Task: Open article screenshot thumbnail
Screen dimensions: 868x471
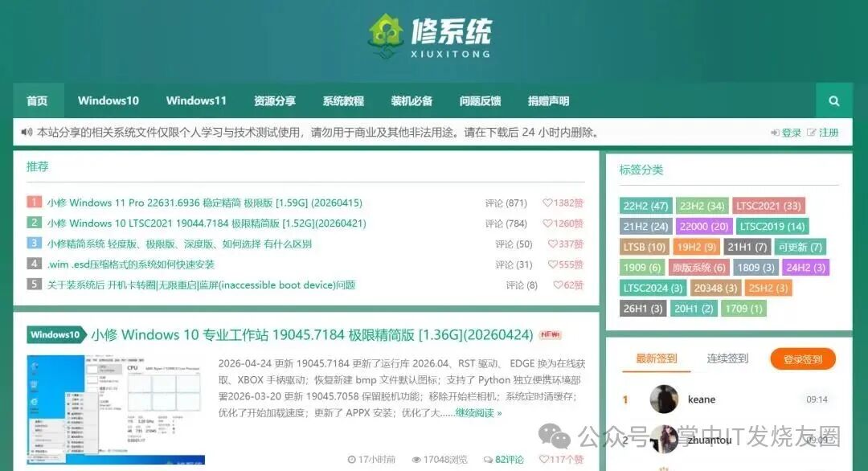Action: coord(116,410)
